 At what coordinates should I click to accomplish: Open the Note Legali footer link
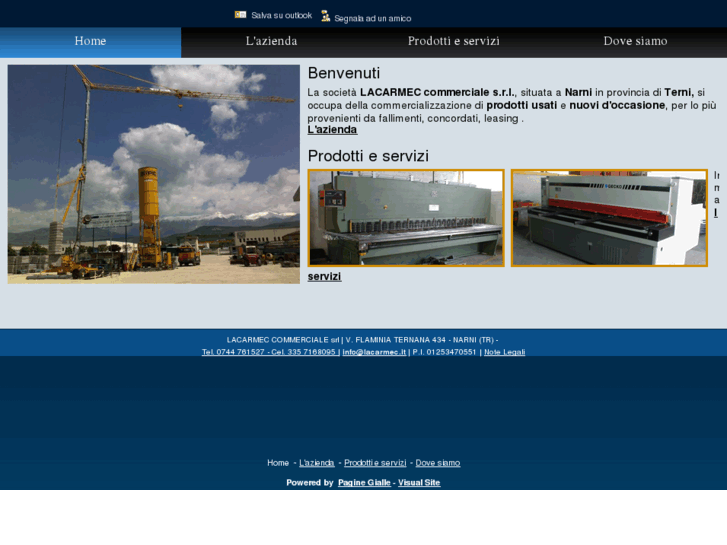[x=504, y=352]
